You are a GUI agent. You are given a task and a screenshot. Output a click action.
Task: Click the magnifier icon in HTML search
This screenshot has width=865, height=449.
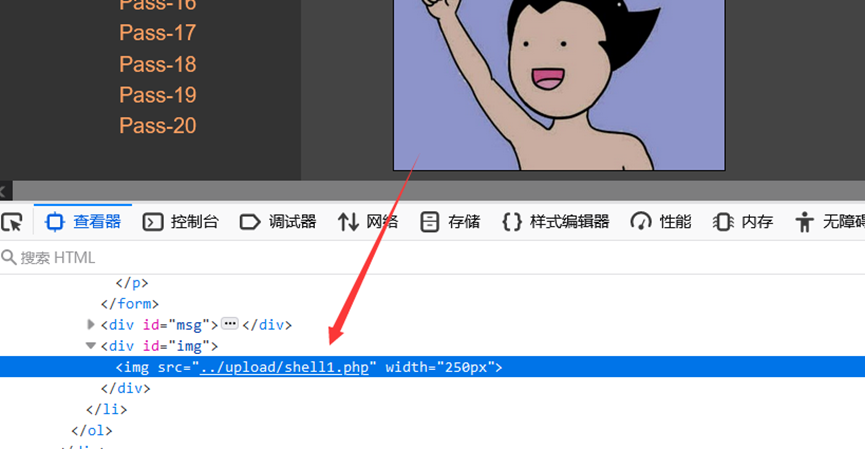coord(8,257)
